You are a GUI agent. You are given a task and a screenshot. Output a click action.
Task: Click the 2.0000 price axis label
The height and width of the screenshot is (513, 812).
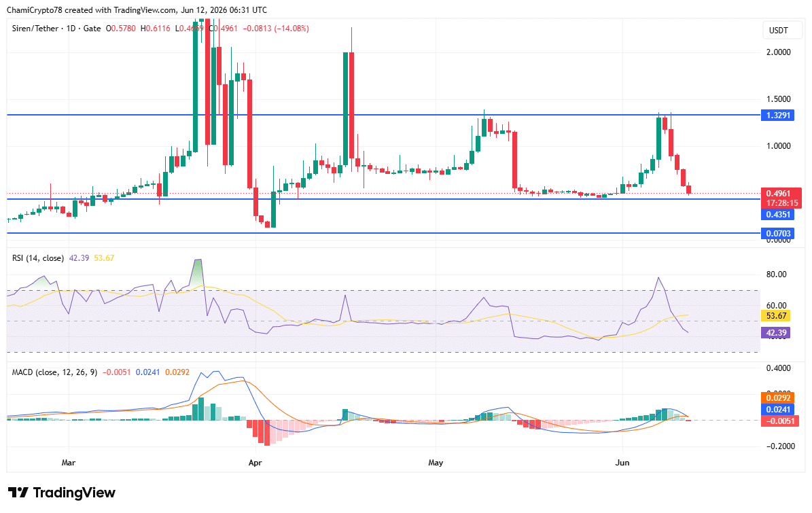click(x=778, y=52)
